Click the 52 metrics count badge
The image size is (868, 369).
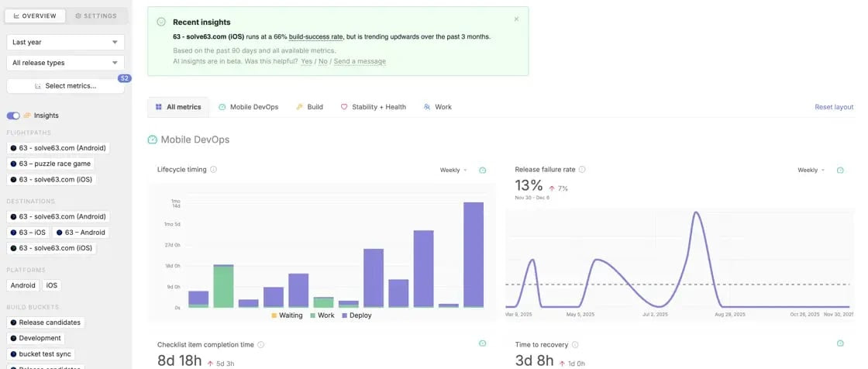[125, 78]
